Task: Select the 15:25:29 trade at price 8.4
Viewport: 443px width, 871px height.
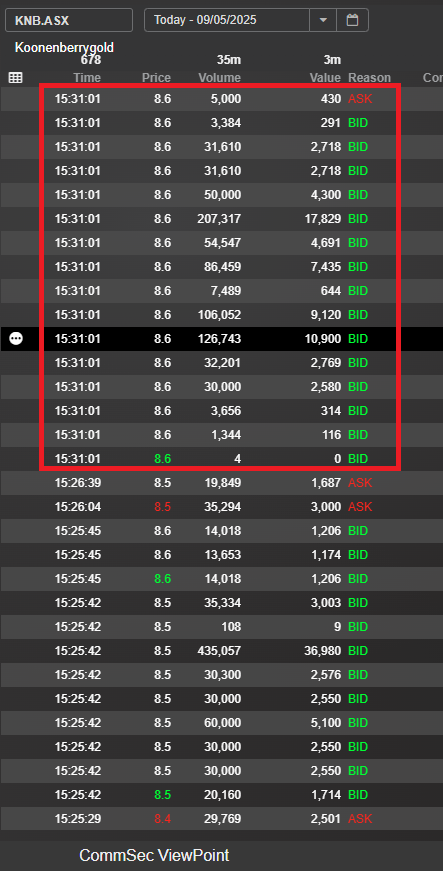Action: 222,819
